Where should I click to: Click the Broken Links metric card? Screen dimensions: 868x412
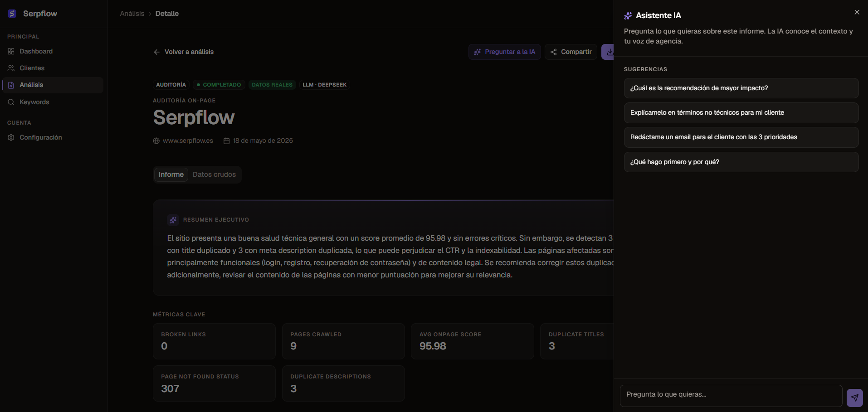[214, 341]
